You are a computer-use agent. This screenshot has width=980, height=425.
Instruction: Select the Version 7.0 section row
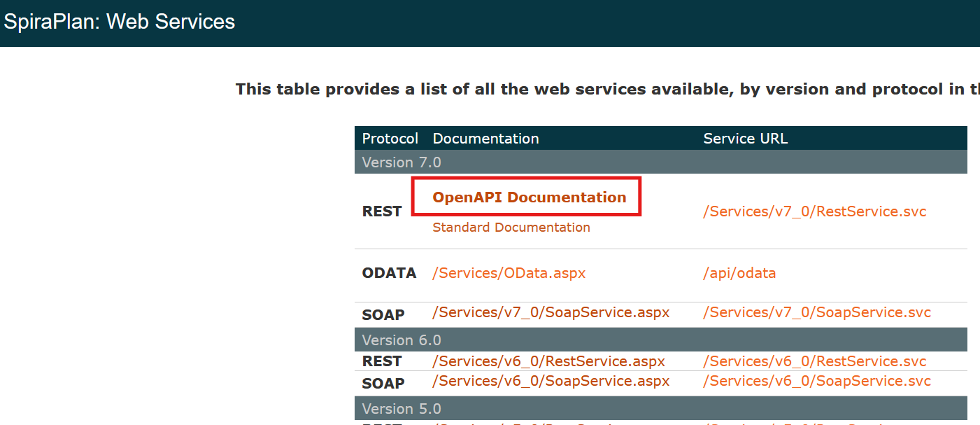point(402,162)
